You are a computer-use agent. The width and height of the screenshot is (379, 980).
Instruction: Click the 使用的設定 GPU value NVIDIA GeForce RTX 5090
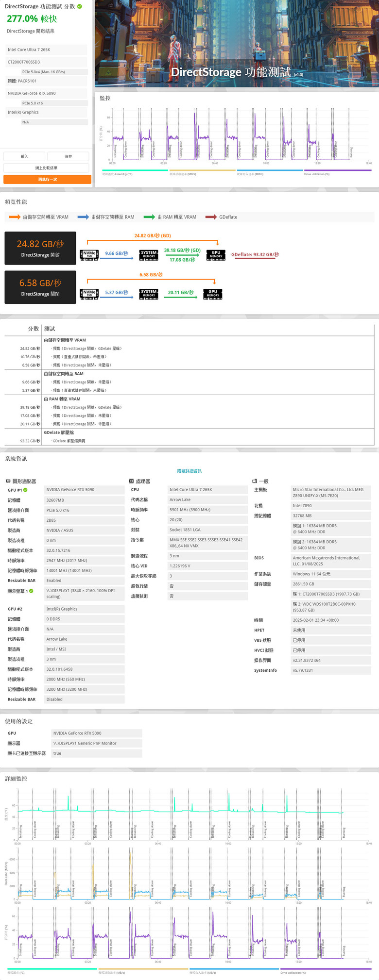point(97,733)
